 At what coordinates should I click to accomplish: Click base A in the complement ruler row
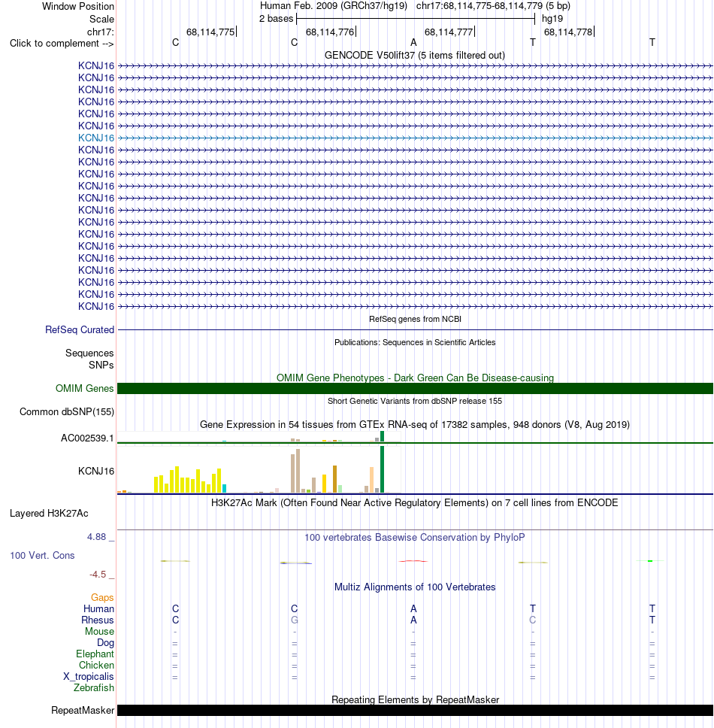click(x=413, y=43)
